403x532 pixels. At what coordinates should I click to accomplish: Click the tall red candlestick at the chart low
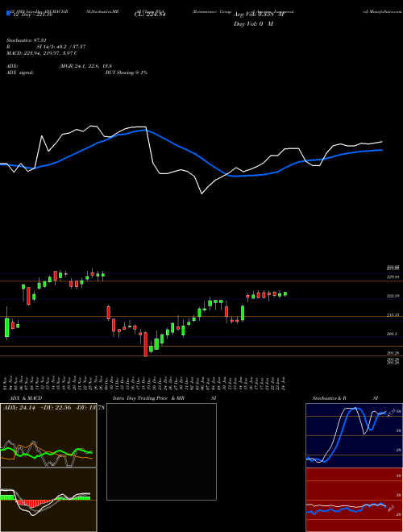(146, 344)
